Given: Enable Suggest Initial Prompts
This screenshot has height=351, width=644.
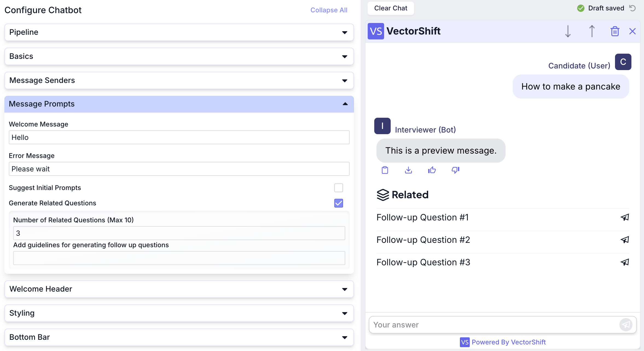Looking at the screenshot, I should pyautogui.click(x=338, y=188).
